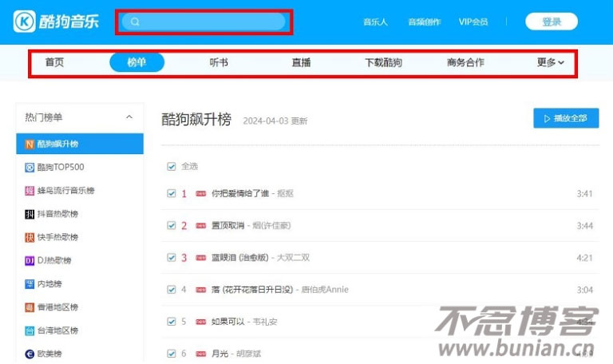Uncheck song 5 如果可以 checkbox
This screenshot has height=364, width=613.
point(172,322)
